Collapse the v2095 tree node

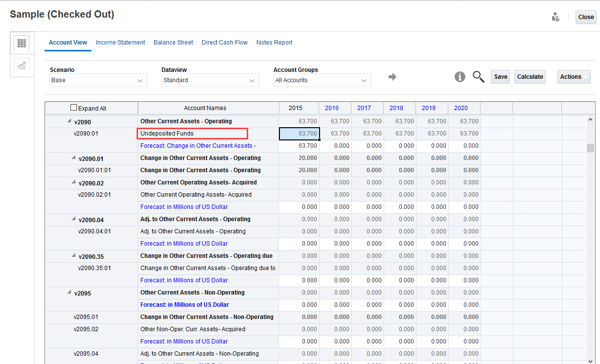69,293
